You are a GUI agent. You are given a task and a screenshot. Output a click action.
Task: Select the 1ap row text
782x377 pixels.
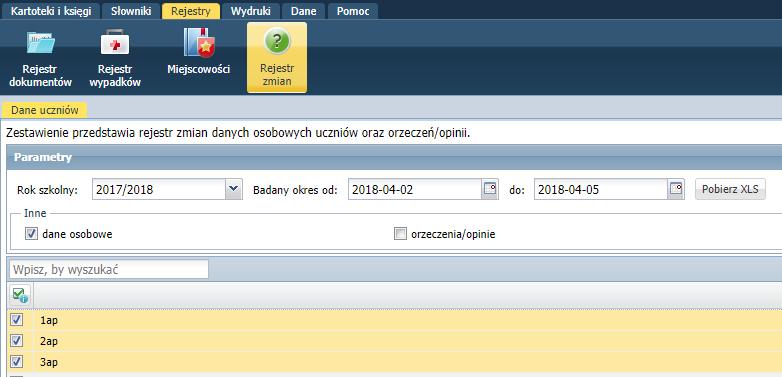point(49,320)
